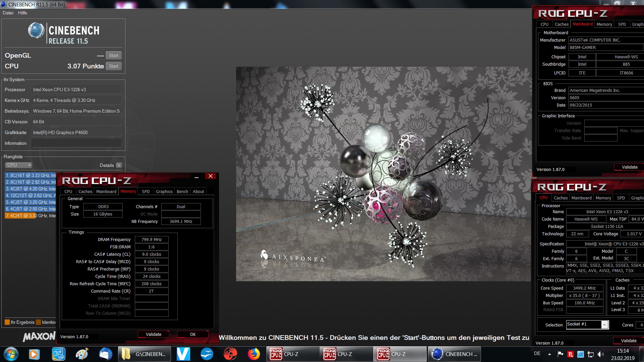Launch the OpenOffice seagull icon in the taskbar
This screenshot has height=362, width=644.
pyautogui.click(x=207, y=354)
